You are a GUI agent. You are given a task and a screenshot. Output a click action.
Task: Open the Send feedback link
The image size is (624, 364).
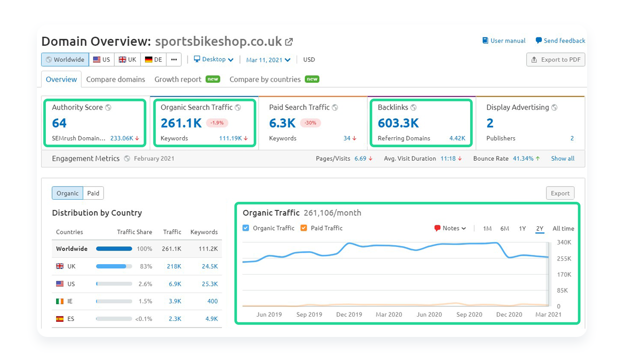(x=561, y=41)
